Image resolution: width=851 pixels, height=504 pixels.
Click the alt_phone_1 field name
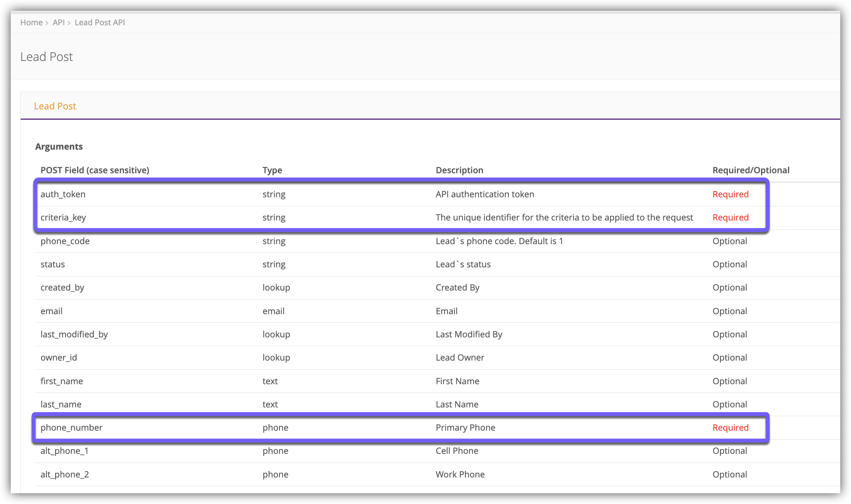tap(65, 451)
